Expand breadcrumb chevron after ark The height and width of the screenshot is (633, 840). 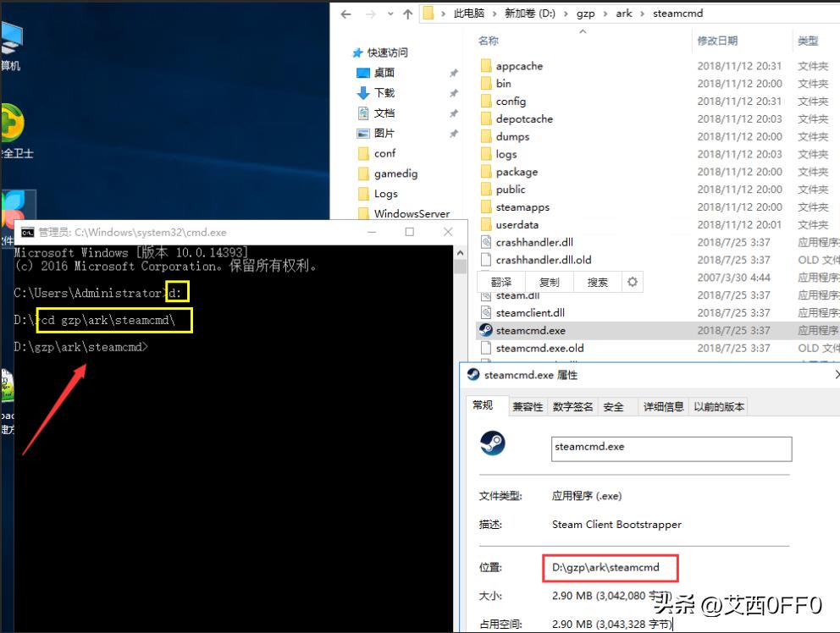[643, 14]
